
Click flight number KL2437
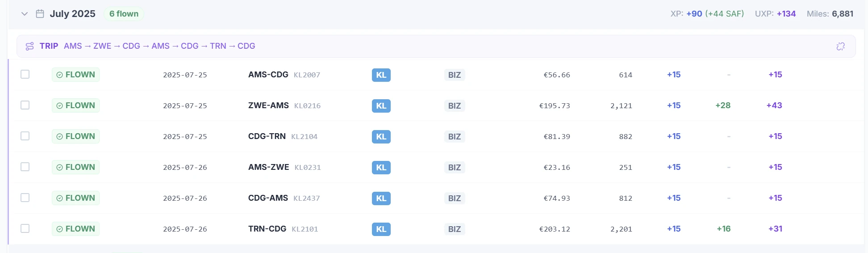tap(306, 198)
